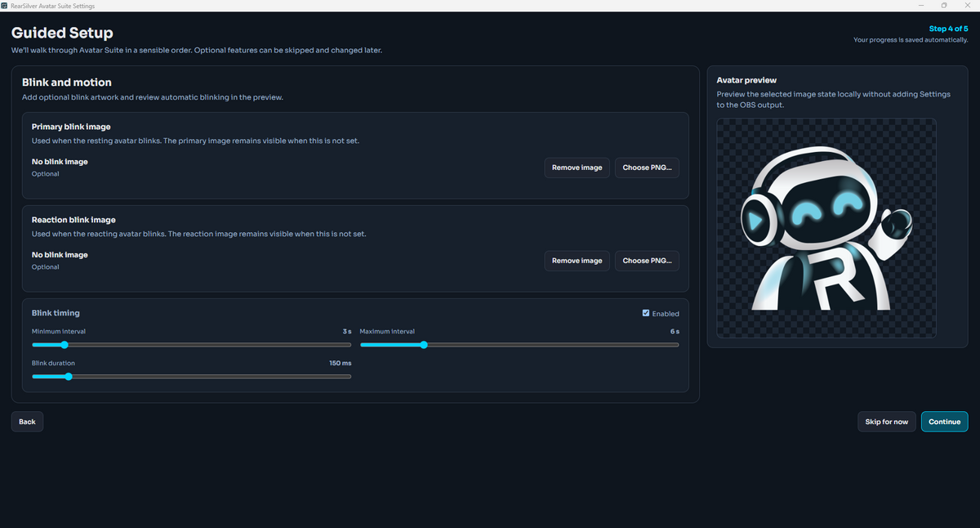Click the "Primary blink image" label
Image resolution: width=980 pixels, height=528 pixels.
71,127
